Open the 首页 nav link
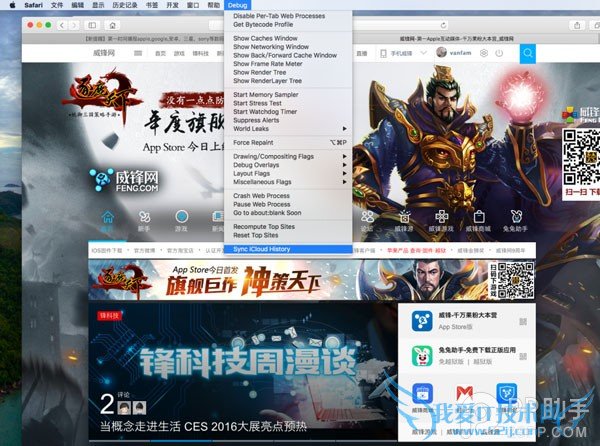The width and height of the screenshot is (600, 446). click(x=160, y=54)
